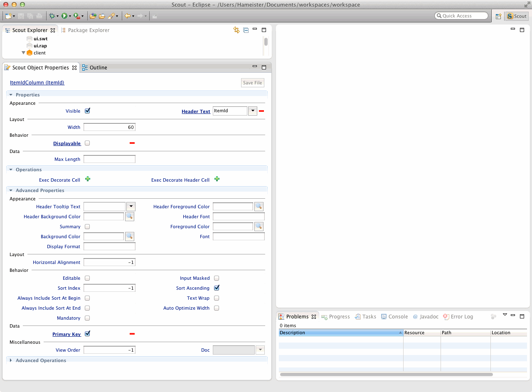This screenshot has width=532, height=392.
Task: Click the Debug bug icon in toolbar
Action: (x=52, y=16)
